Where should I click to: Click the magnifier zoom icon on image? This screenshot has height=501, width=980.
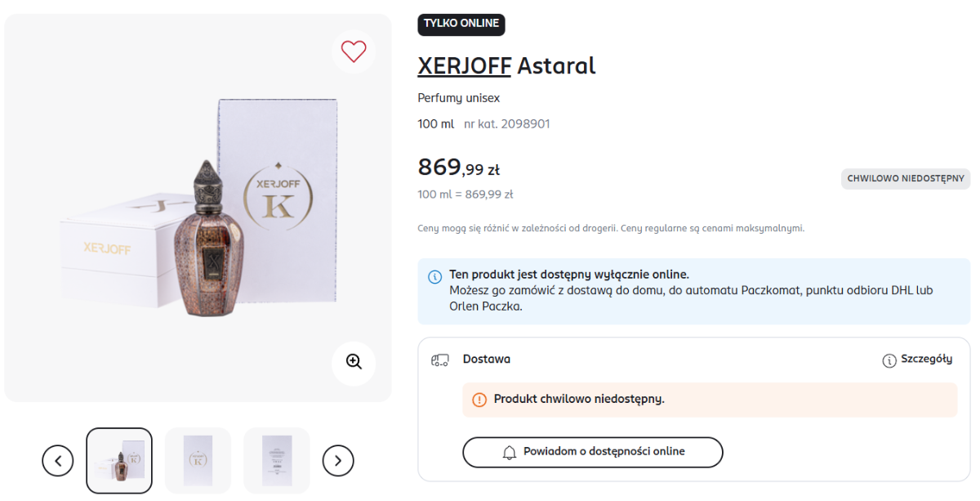pos(354,362)
